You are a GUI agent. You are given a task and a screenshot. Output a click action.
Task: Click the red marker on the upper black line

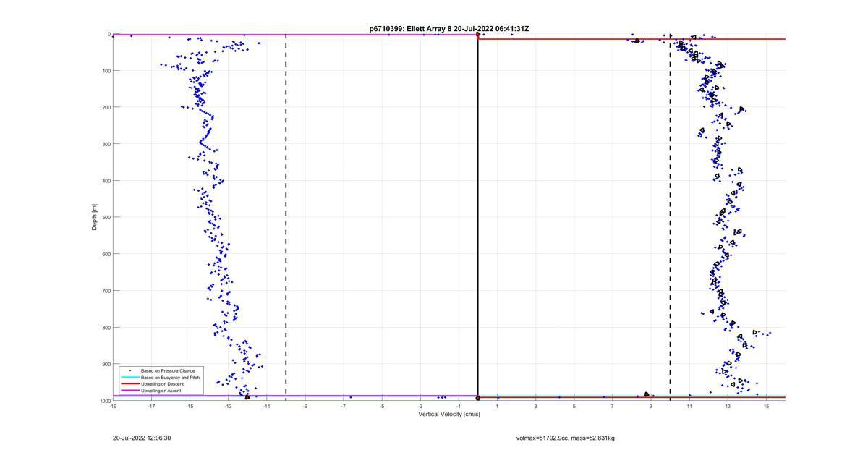coord(478,34)
